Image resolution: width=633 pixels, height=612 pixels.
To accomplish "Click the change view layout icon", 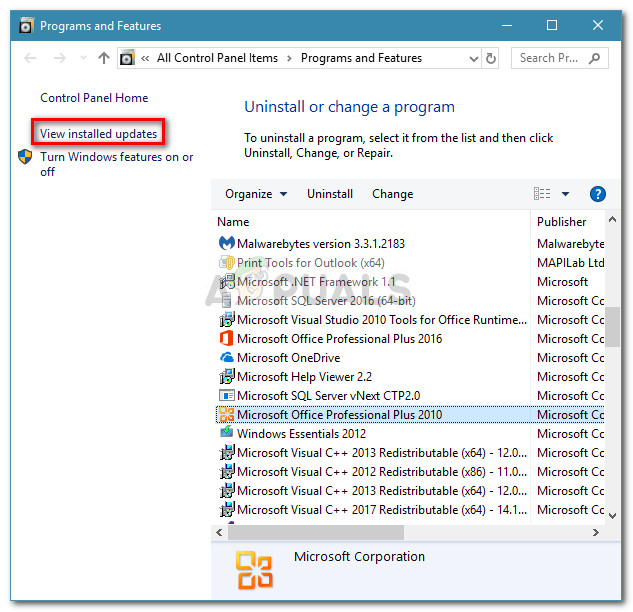I will (542, 194).
